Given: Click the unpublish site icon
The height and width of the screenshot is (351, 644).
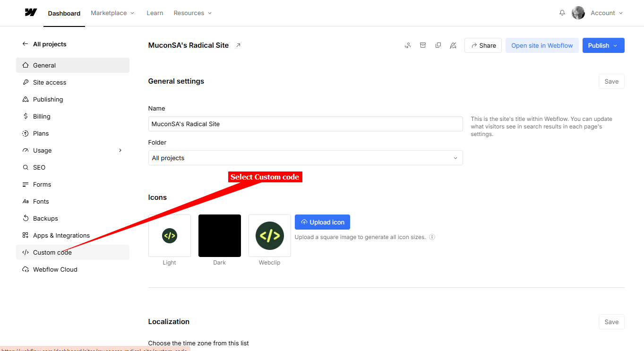Looking at the screenshot, I should coord(453,45).
